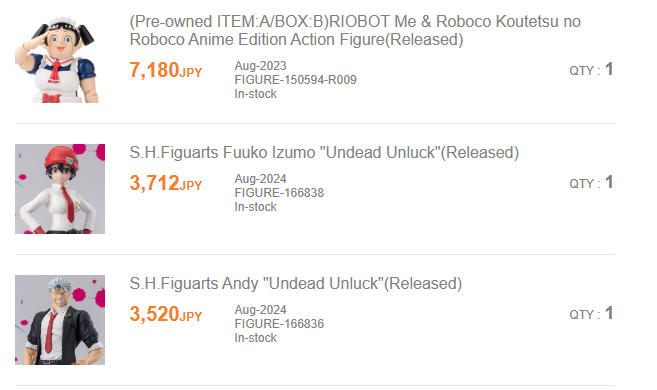
Task: Select the 3,520 JPY price
Action: (x=166, y=314)
